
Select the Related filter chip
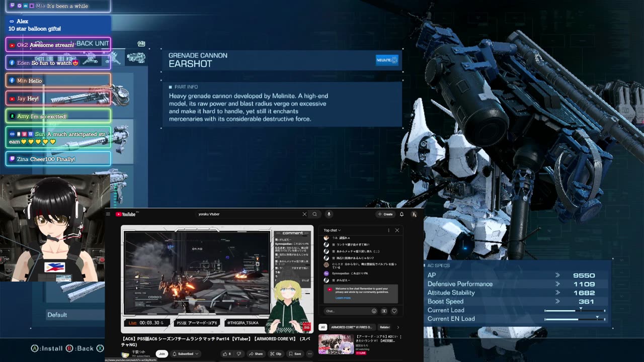[385, 327]
